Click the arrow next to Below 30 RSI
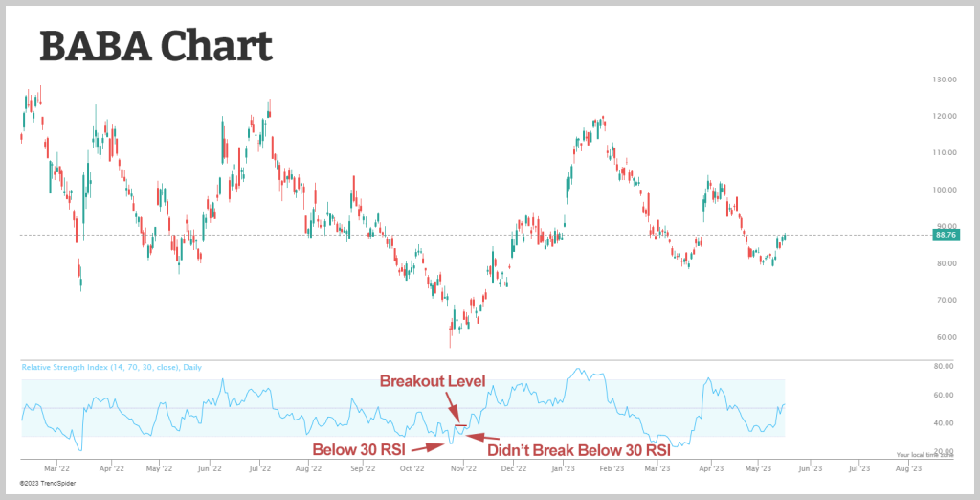Screen dimensions: 980x500 pyautogui.click(x=427, y=445)
